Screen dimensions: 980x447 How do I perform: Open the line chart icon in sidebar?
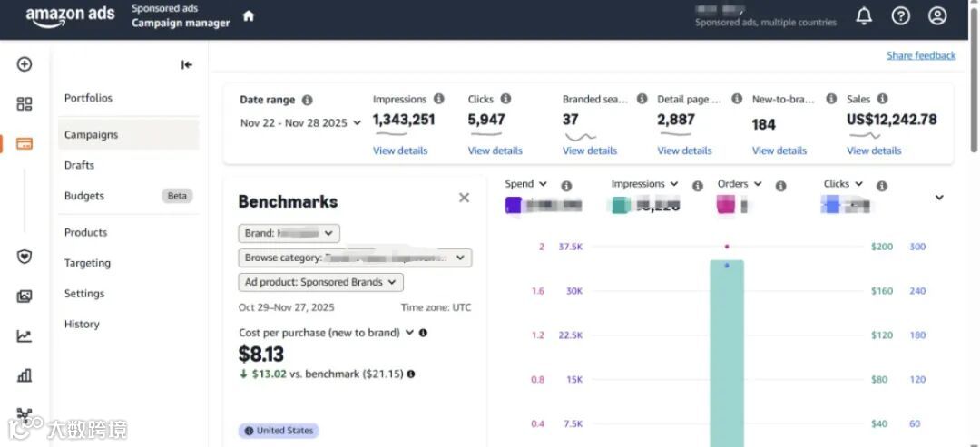pos(24,336)
